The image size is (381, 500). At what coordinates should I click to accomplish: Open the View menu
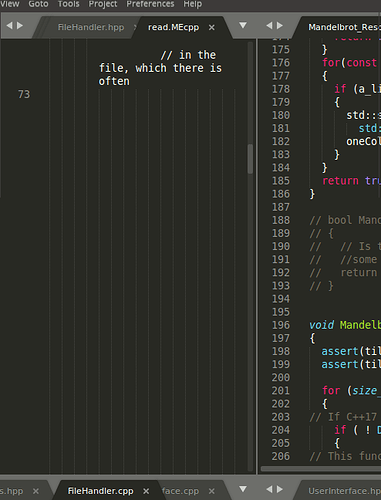[9, 4]
